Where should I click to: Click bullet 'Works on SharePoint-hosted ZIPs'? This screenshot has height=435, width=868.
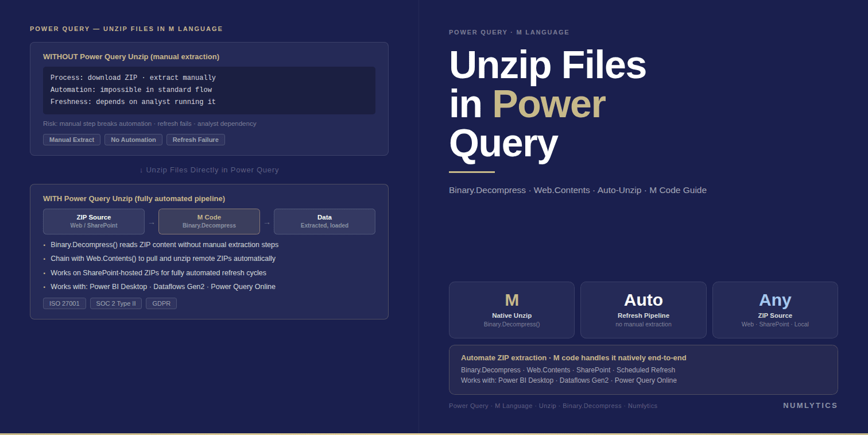pyautogui.click(x=158, y=273)
